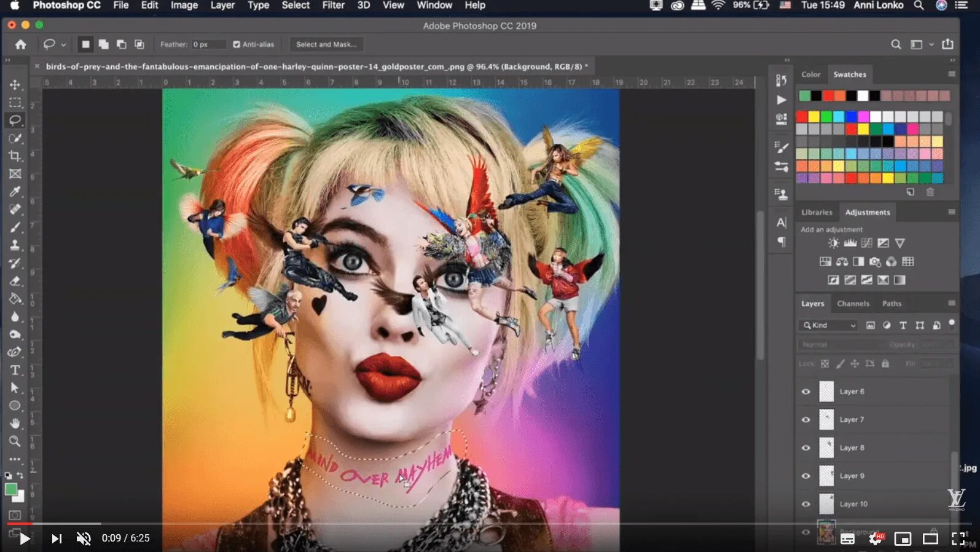Choose Add to Selection mode button

(x=103, y=44)
